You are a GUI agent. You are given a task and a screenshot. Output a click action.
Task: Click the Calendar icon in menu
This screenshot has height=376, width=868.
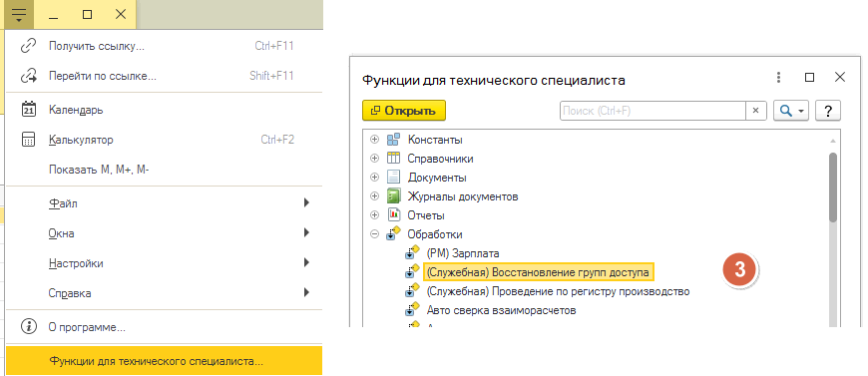click(28, 110)
